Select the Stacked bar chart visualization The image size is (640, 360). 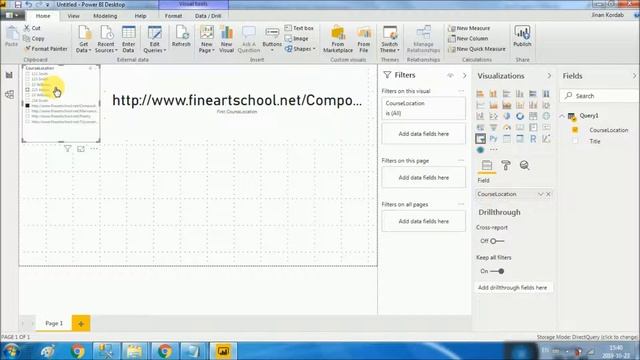480,93
